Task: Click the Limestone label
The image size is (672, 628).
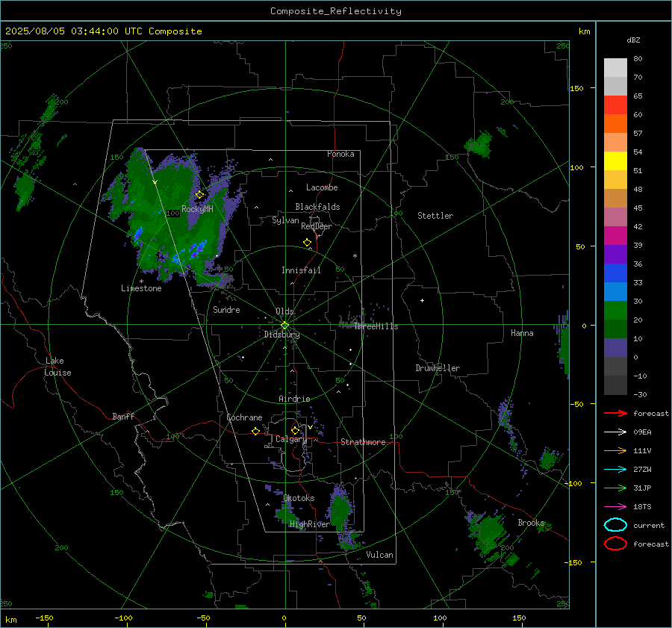Action: (141, 288)
